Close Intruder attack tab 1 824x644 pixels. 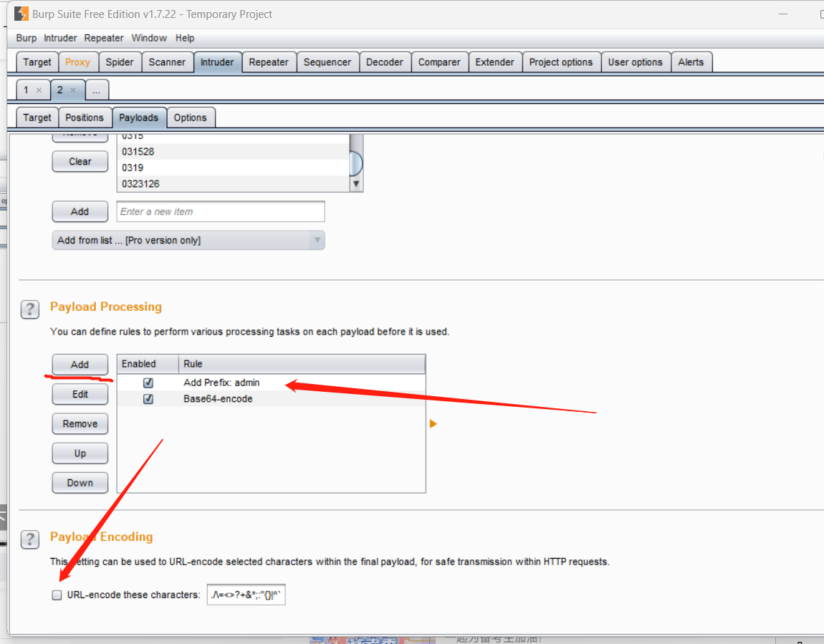click(39, 90)
